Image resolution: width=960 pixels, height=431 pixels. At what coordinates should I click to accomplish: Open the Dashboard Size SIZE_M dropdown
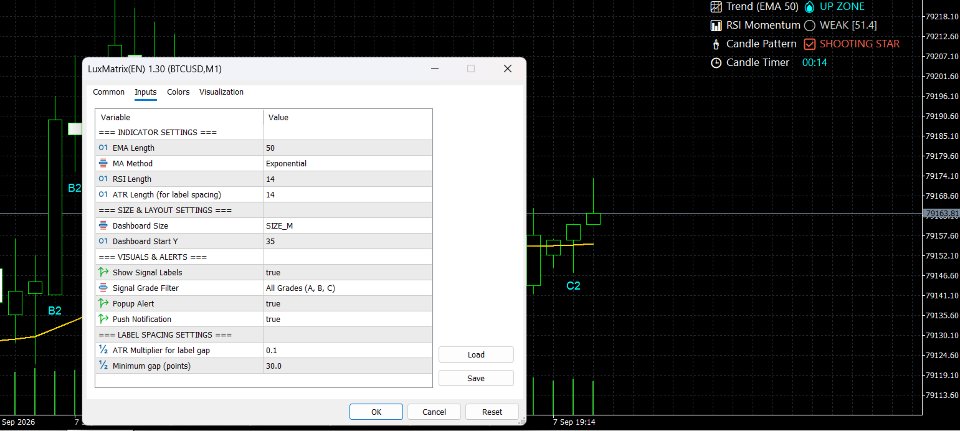(348, 226)
